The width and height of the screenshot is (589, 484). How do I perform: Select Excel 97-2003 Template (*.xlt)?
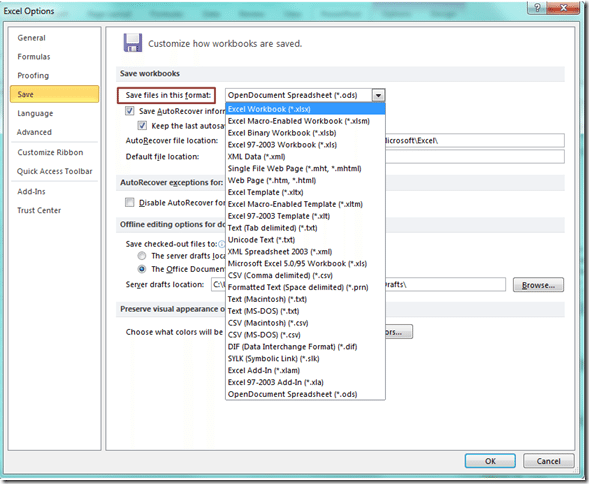305,216
